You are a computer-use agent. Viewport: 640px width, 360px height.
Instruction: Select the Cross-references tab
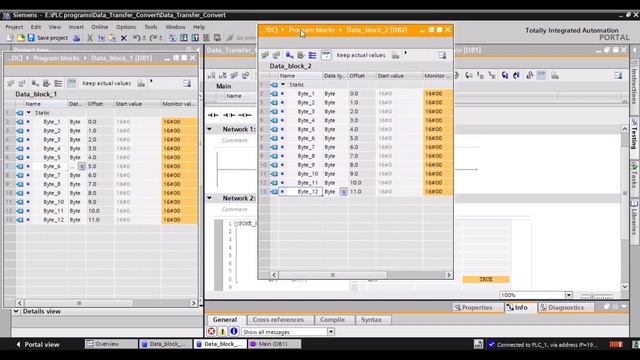[x=278, y=320]
